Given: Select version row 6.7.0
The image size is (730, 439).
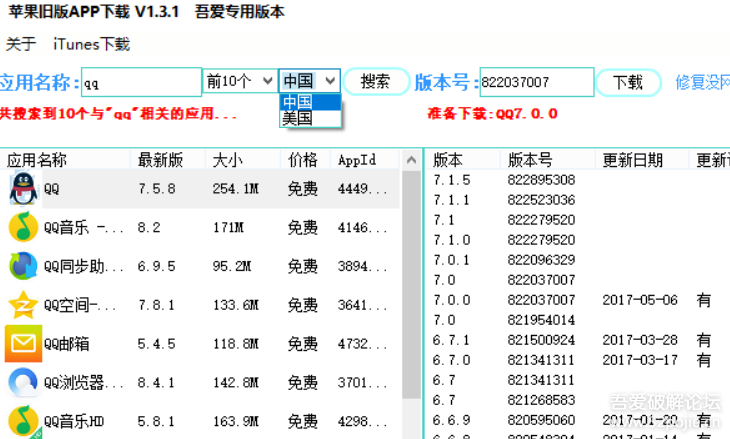Looking at the screenshot, I should coord(577,360).
